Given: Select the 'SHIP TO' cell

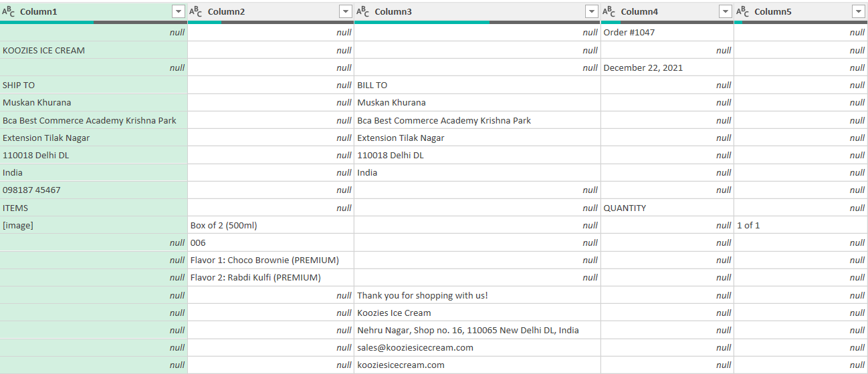Looking at the screenshot, I should tap(94, 85).
